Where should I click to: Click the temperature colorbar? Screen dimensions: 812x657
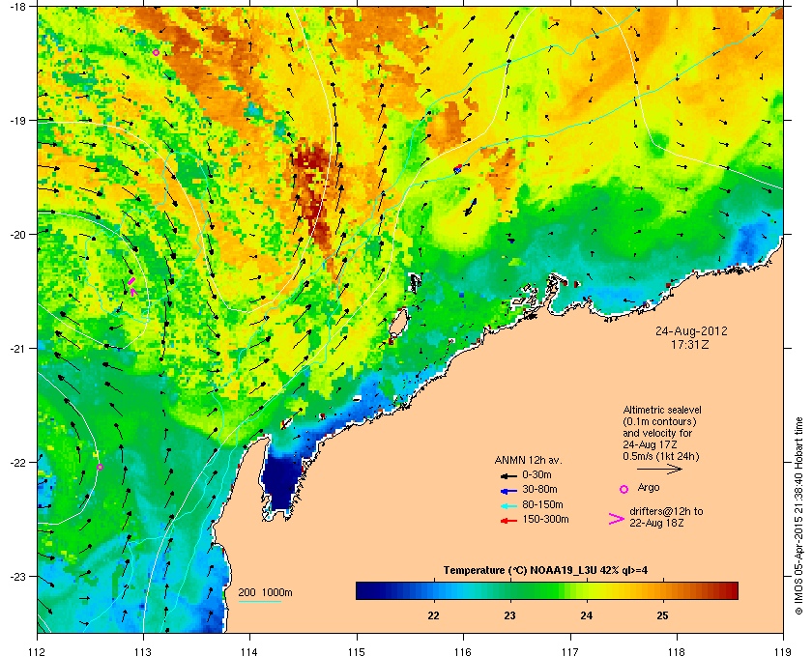pyautogui.click(x=547, y=590)
